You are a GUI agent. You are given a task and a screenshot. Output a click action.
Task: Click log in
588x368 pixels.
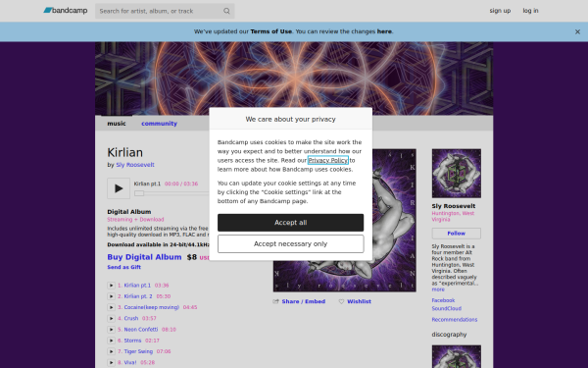(530, 11)
